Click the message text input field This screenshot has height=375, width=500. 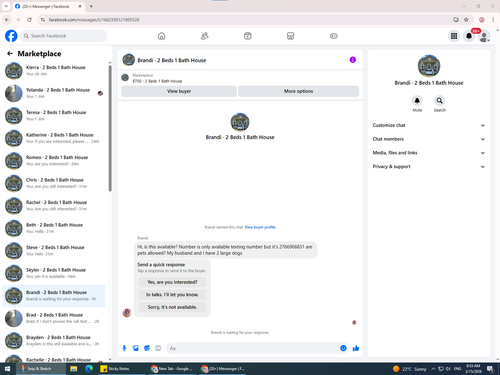click(x=253, y=348)
